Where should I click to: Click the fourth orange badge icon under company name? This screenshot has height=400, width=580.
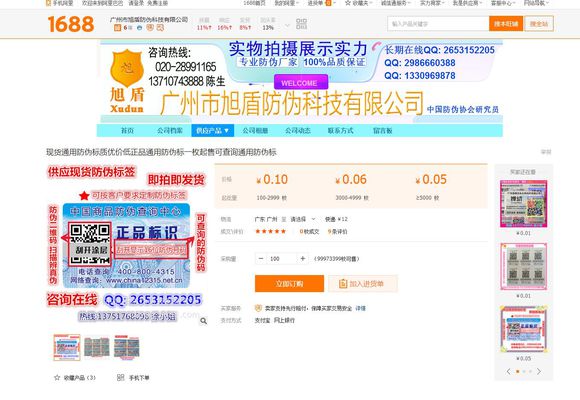(x=160, y=28)
